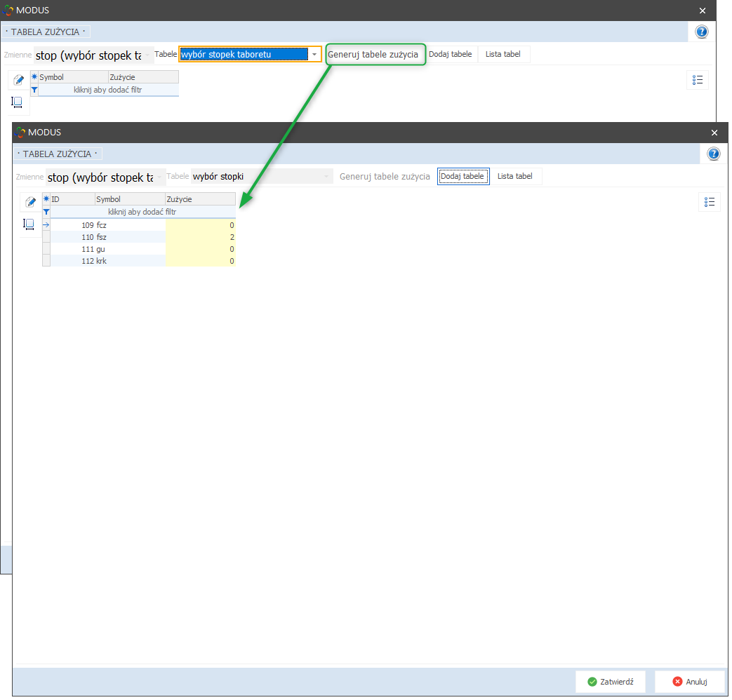Cancel using the Anuluj button
This screenshot has width=732, height=700.
tap(689, 681)
